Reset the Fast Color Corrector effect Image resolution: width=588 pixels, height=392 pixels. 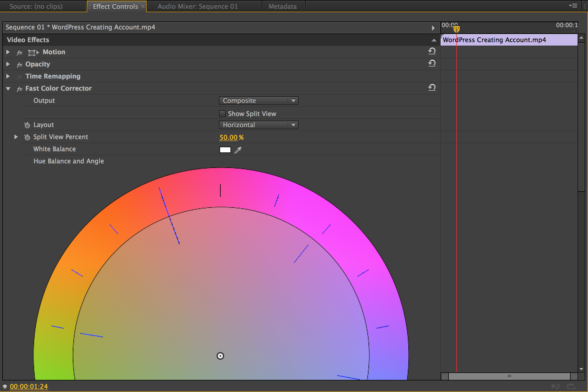coord(432,88)
